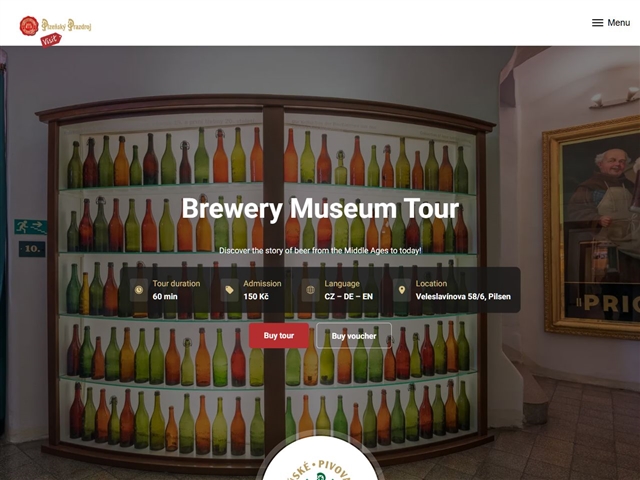Click the map pin icon beside Location

402,290
